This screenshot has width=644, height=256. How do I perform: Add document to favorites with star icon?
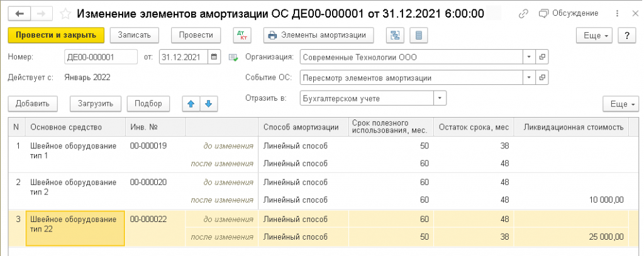(x=65, y=13)
